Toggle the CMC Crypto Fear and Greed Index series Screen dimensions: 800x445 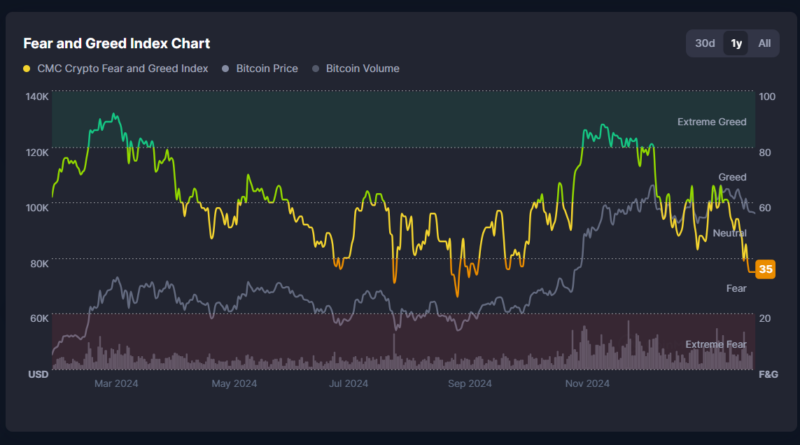(121, 69)
